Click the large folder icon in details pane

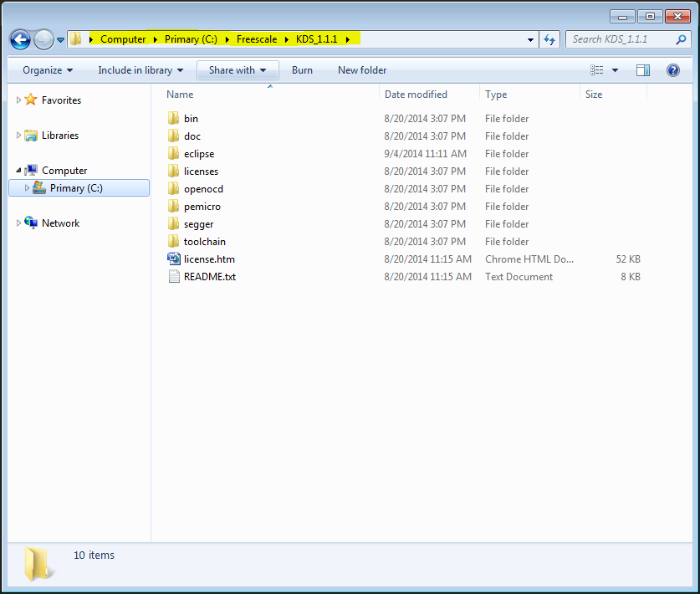click(x=38, y=564)
